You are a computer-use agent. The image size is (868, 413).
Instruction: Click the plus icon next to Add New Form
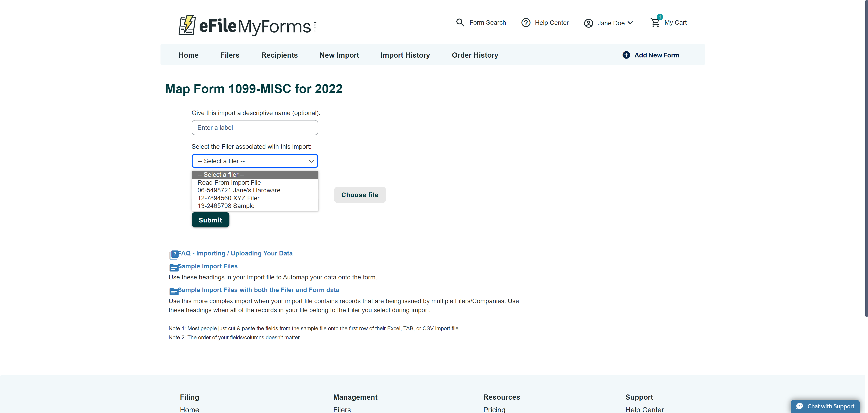626,54
